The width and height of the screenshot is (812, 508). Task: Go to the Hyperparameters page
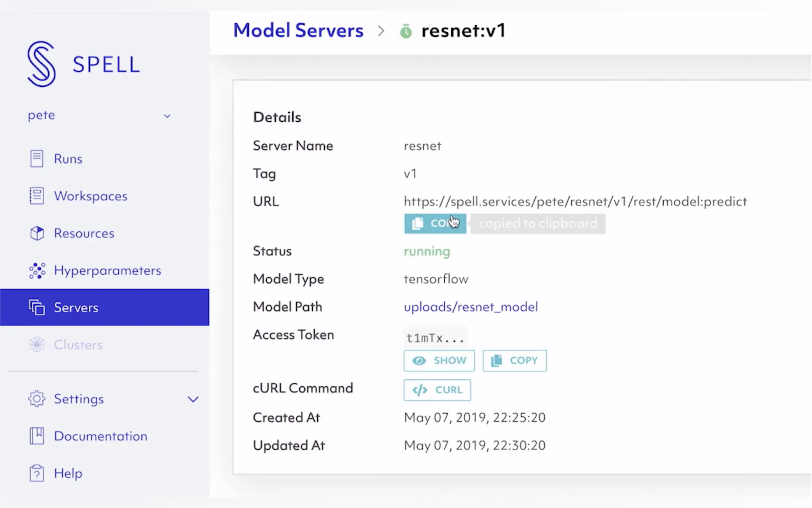[107, 270]
